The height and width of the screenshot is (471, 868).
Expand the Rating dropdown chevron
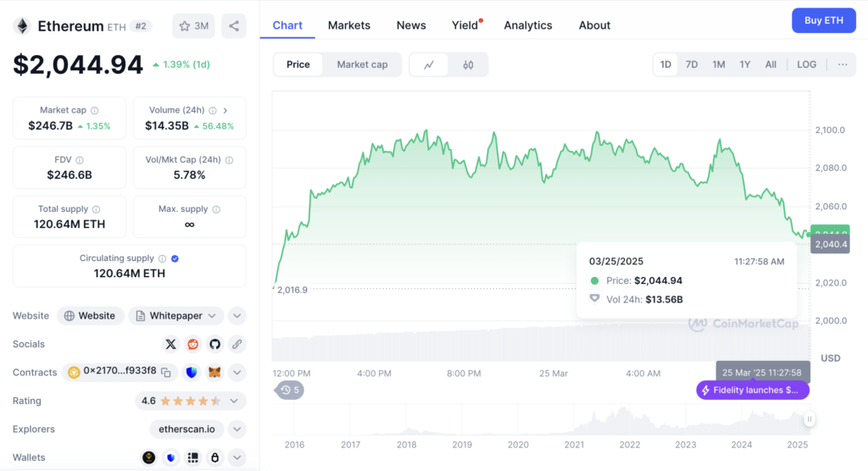pos(234,401)
